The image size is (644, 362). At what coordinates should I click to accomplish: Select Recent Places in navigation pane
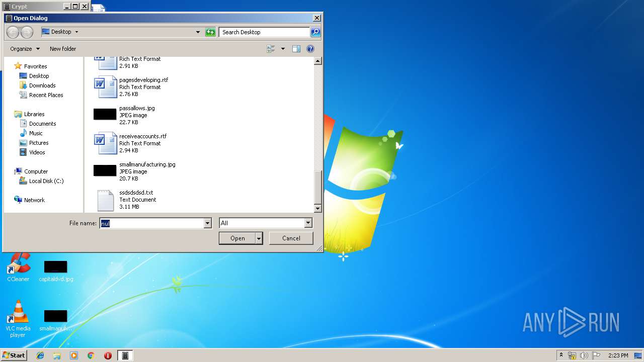coord(41,95)
